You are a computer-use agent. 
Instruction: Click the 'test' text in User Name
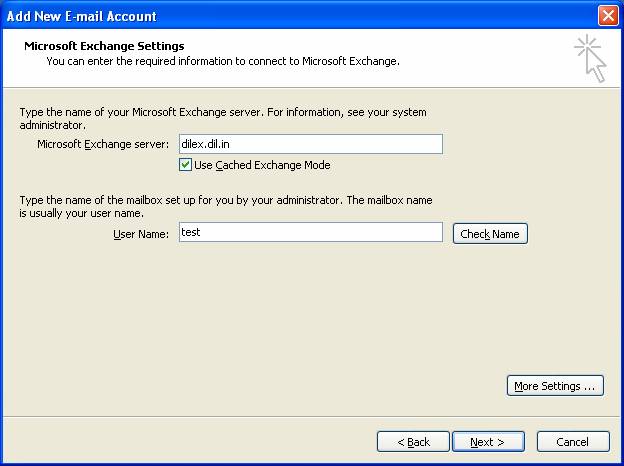tap(191, 232)
